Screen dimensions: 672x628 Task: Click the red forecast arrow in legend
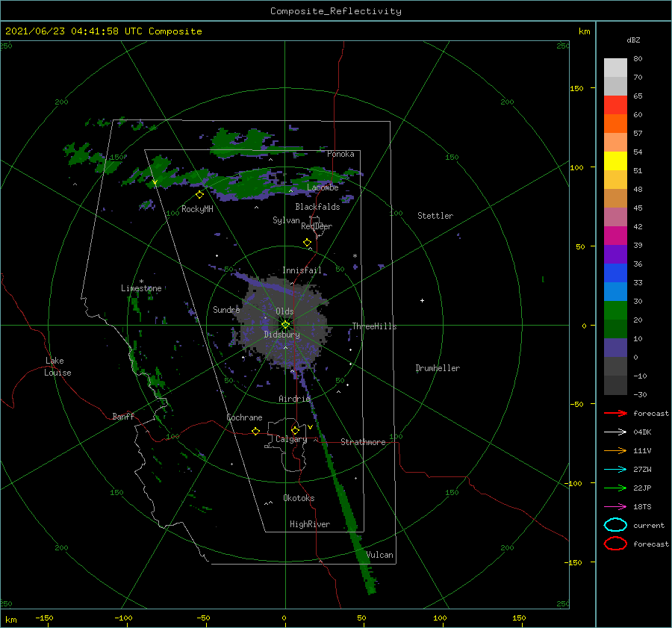tap(615, 413)
